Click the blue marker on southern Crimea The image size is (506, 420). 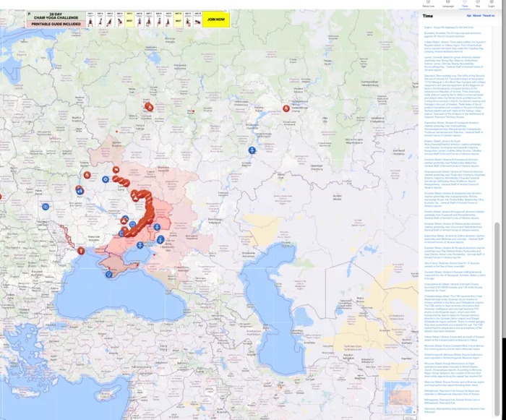click(109, 275)
